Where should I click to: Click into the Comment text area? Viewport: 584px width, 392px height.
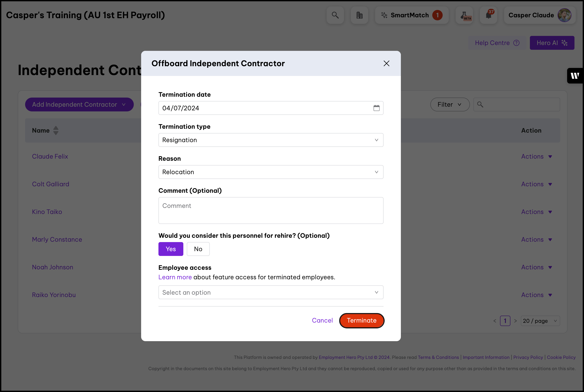(x=271, y=210)
